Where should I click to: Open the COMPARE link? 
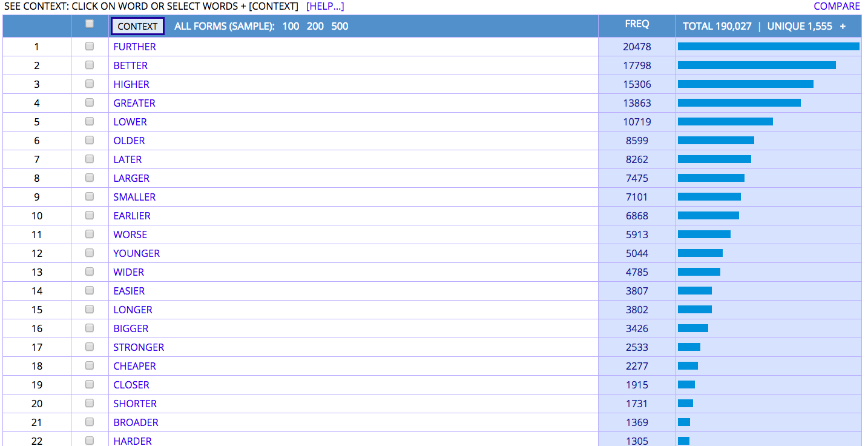pyautogui.click(x=837, y=6)
